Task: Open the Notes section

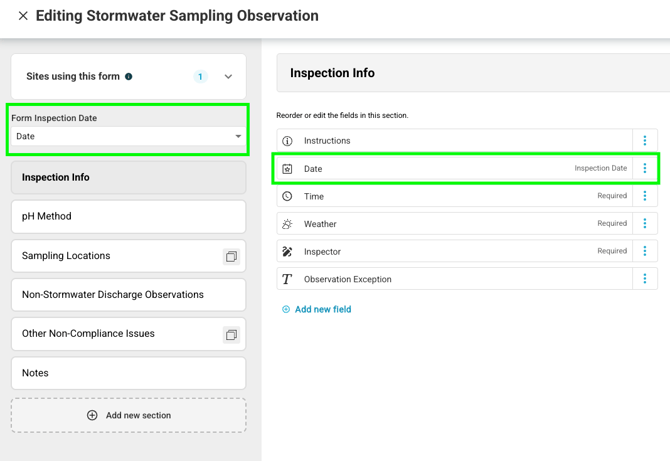Action: click(x=128, y=373)
